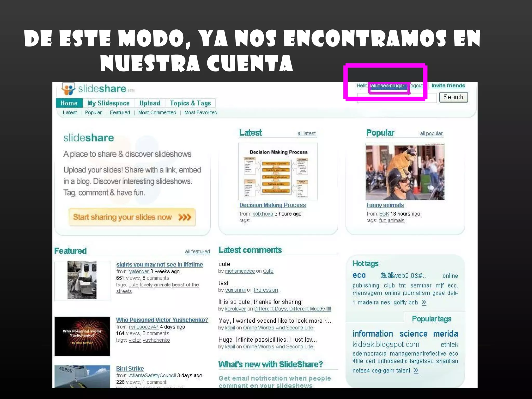Click Start sharing your slides now
The height and width of the screenshot is (399, 532).
pos(132,217)
